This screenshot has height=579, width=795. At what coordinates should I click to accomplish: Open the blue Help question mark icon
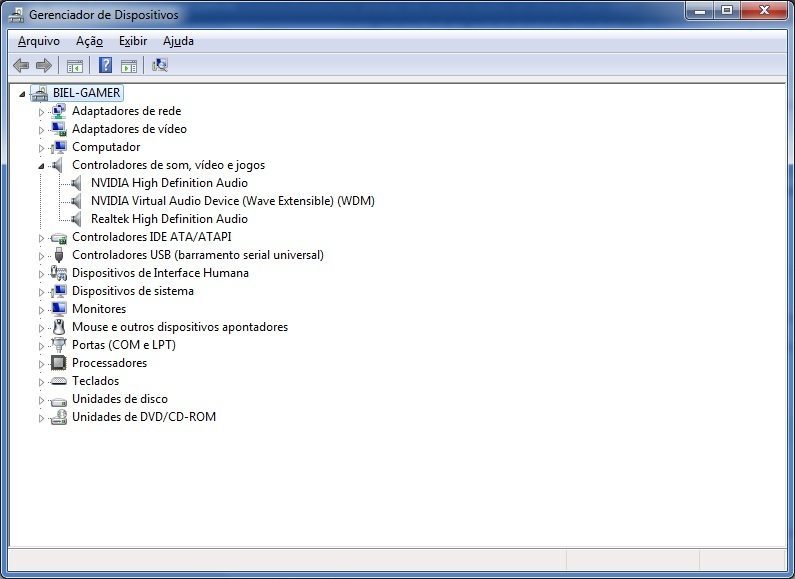105,65
